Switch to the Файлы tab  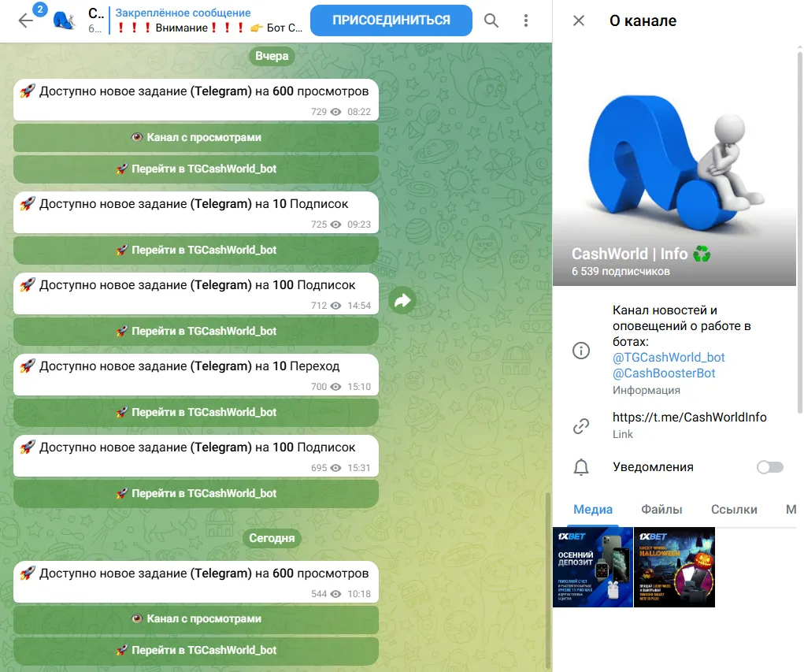[x=661, y=510]
